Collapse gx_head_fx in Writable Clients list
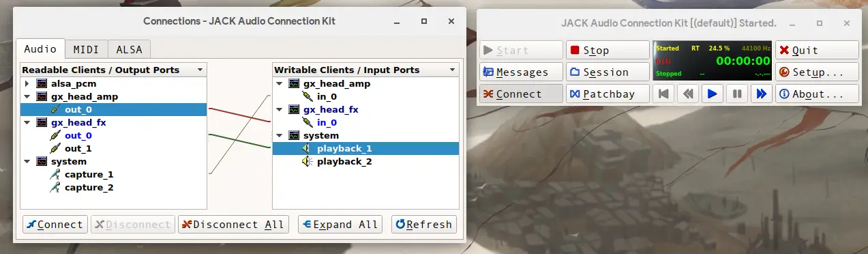 point(279,109)
